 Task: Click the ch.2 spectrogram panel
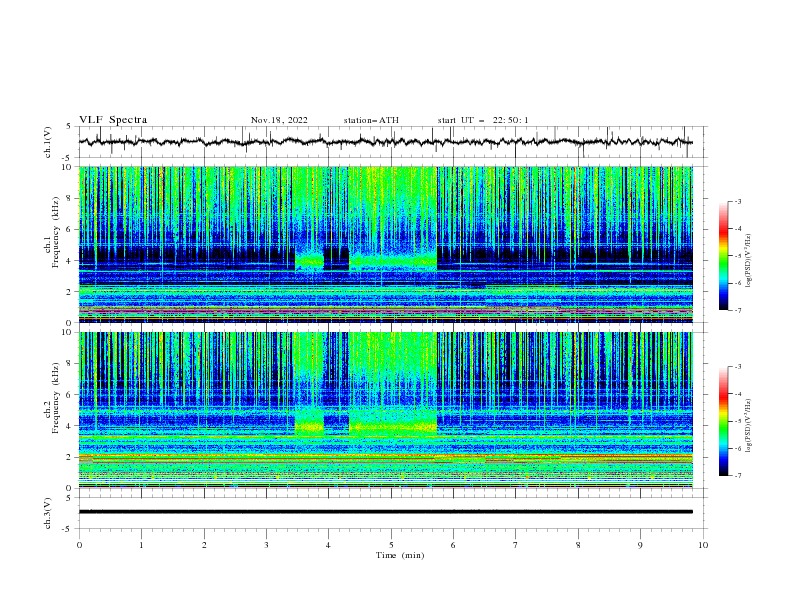(386, 410)
